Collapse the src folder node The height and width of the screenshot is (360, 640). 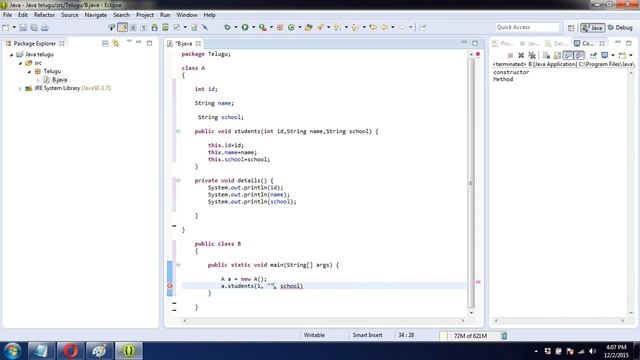(x=20, y=63)
